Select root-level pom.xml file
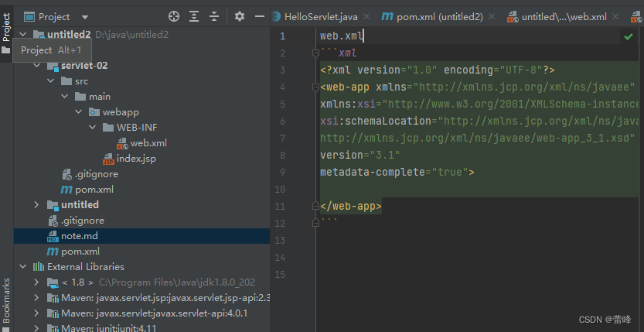 pos(80,251)
